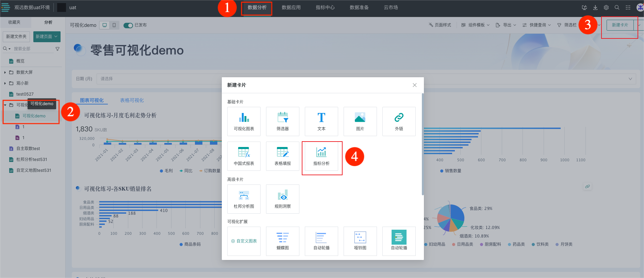
Task: Select 可视化demo page in tree
Action: (34, 116)
